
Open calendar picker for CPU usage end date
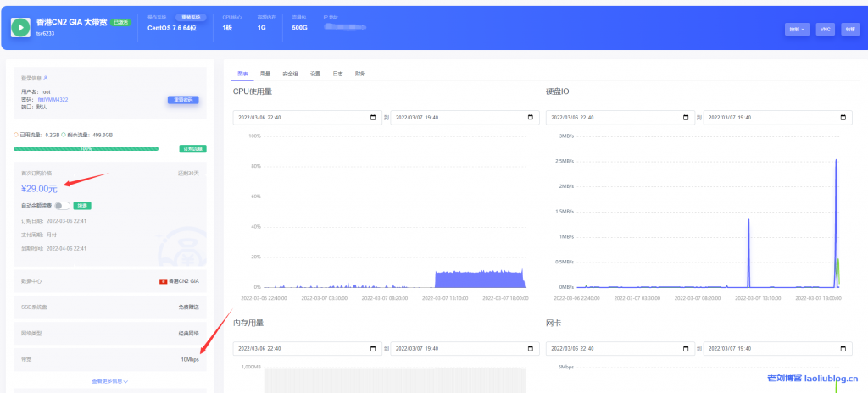pos(531,117)
